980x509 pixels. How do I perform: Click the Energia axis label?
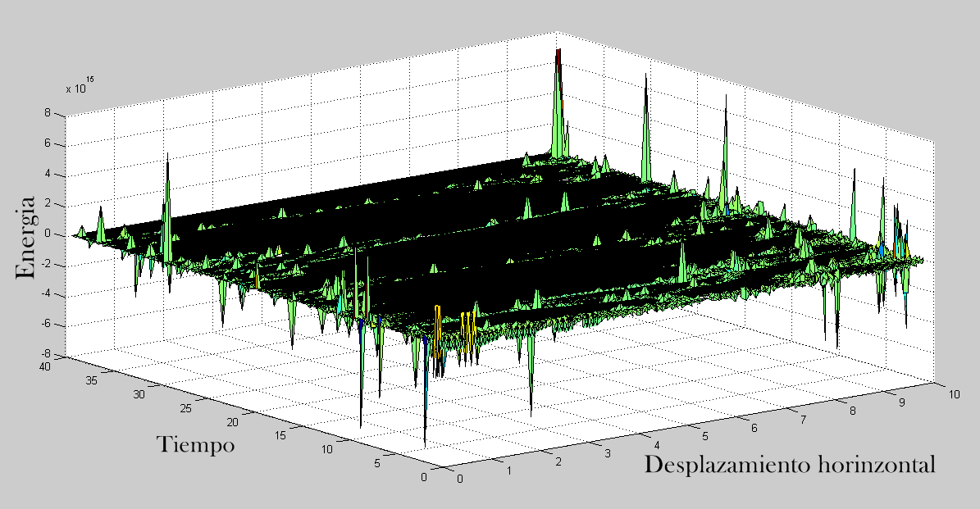coord(25,237)
